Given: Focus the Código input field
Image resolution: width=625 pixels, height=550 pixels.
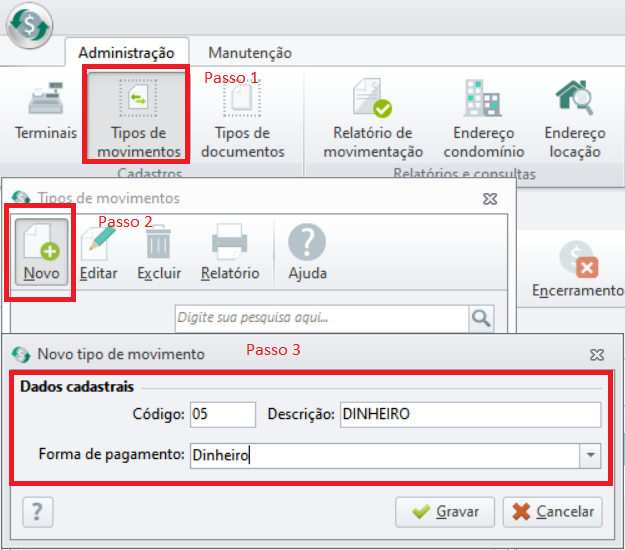Looking at the screenshot, I should point(223,414).
